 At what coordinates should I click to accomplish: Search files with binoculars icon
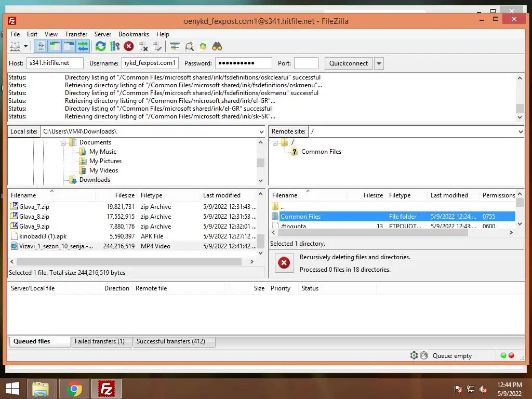click(x=217, y=46)
